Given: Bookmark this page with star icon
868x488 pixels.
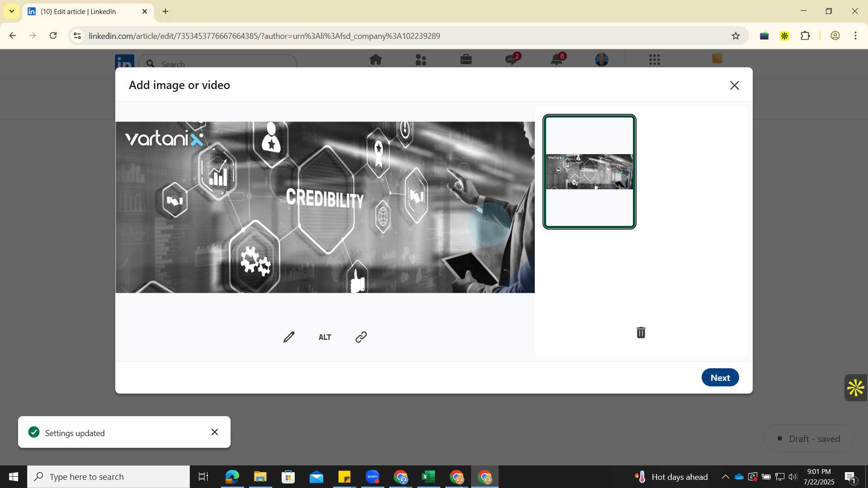Looking at the screenshot, I should coord(736,36).
